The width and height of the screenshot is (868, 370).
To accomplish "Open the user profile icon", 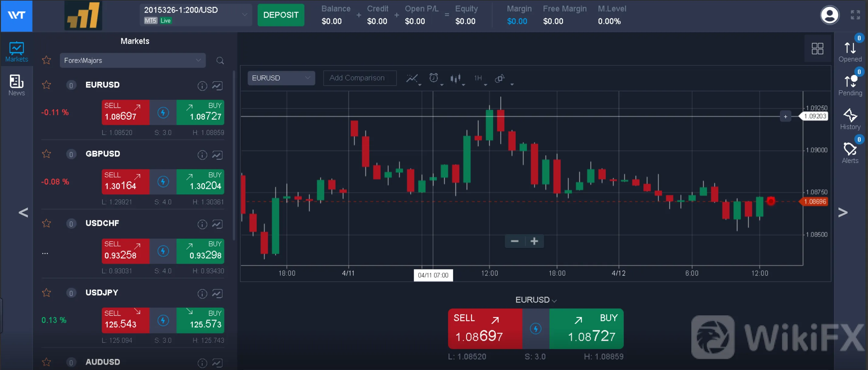I will click(x=829, y=15).
